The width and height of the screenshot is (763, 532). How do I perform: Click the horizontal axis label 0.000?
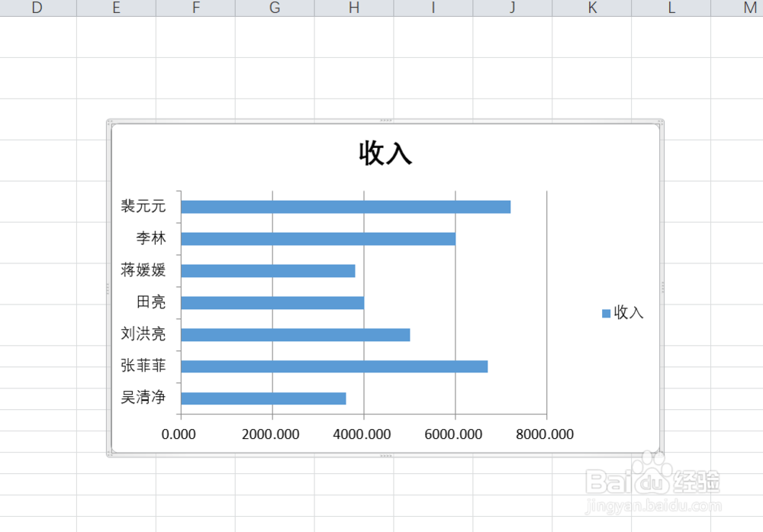(179, 434)
